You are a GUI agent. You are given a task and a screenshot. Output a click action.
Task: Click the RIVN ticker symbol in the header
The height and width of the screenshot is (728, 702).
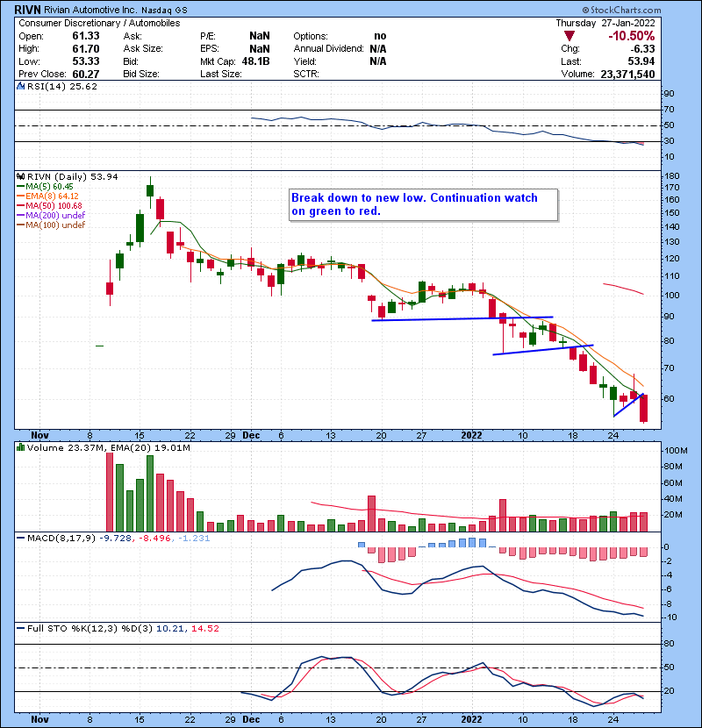pos(28,10)
